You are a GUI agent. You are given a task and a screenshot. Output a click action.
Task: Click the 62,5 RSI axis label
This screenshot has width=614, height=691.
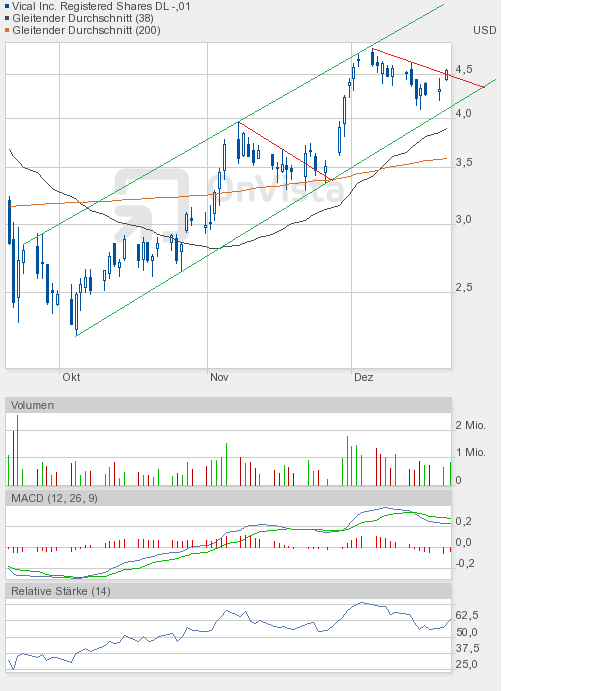pyautogui.click(x=467, y=615)
